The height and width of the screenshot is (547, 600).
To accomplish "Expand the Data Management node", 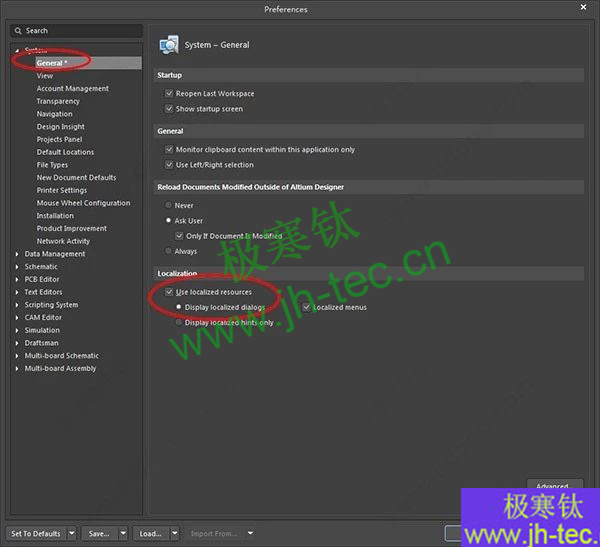I will (17, 254).
